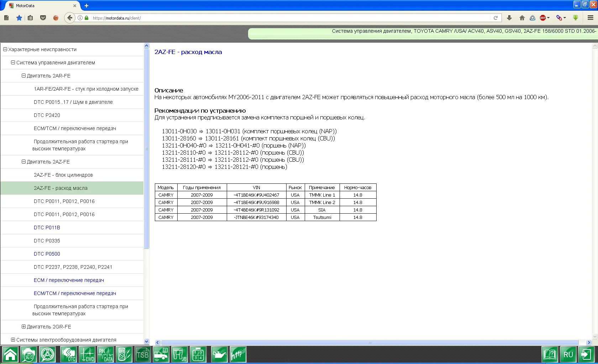This screenshot has width=598, height=364.
Task: Open the help book icon
Action: (550, 354)
